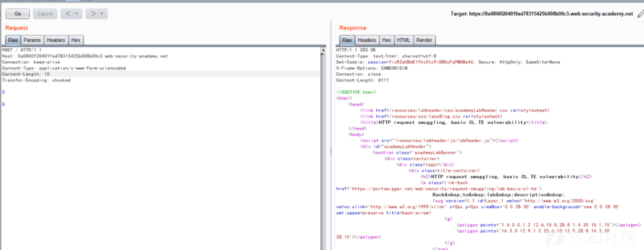The width and height of the screenshot is (644, 250).
Task: Click the <h2> heading line in response
Action: pos(506,177)
